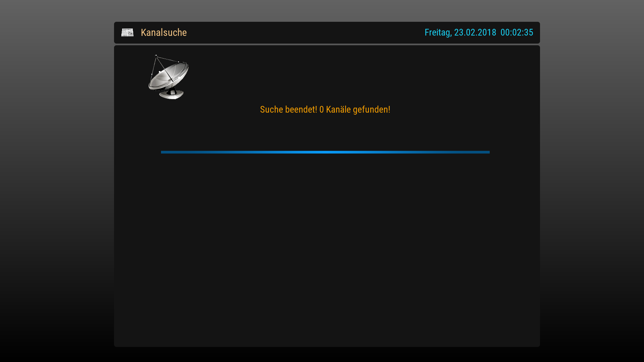Select the Kanalsuche title text
This screenshot has width=644, height=362.
coord(164,33)
